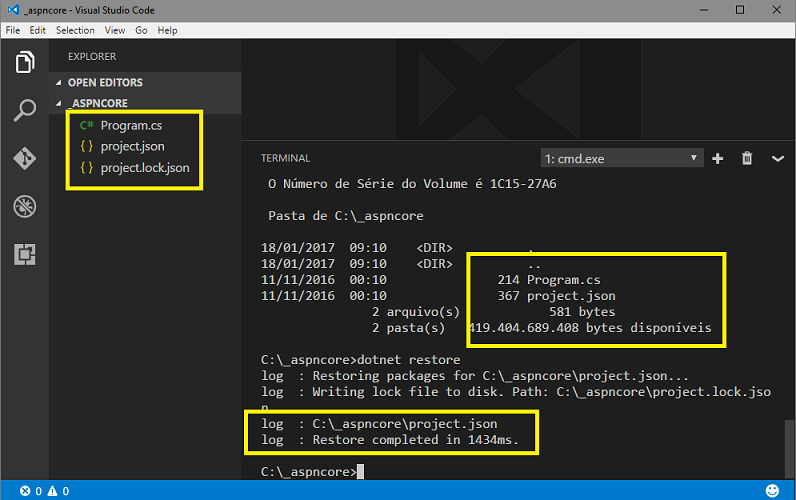
Task: Open project.json file in explorer
Action: point(132,147)
